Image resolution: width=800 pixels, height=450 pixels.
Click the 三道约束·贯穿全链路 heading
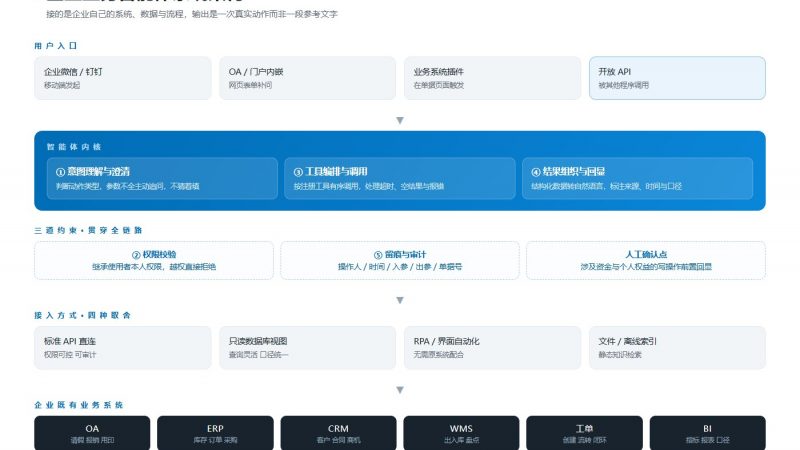88,231
